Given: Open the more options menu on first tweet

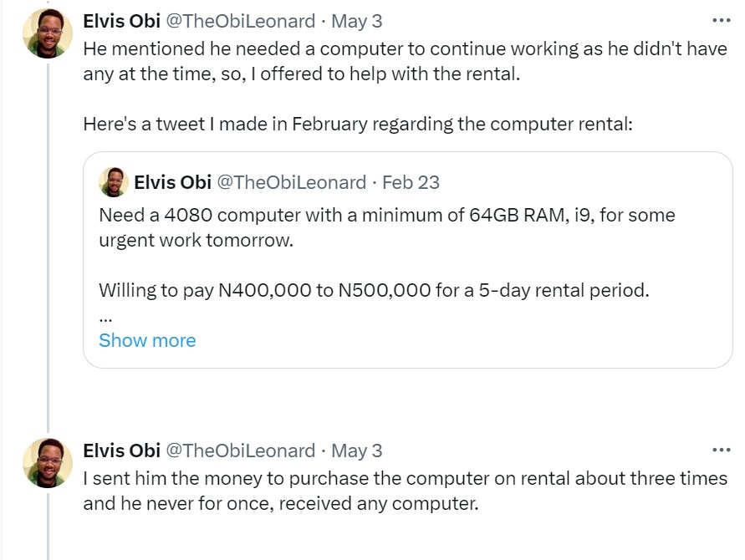Looking at the screenshot, I should [721, 20].
